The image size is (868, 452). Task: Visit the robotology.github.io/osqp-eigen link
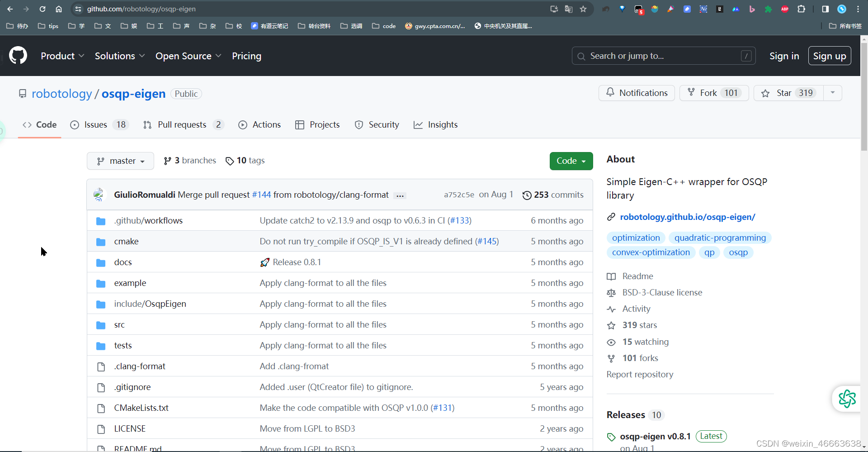point(688,217)
